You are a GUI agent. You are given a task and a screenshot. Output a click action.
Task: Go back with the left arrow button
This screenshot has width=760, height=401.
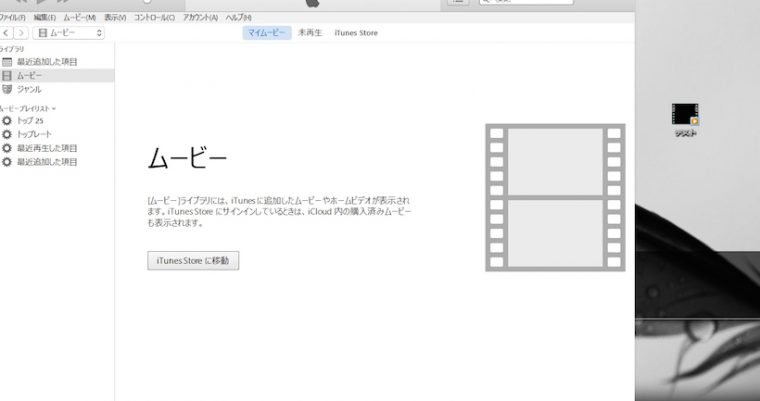coord(6,33)
